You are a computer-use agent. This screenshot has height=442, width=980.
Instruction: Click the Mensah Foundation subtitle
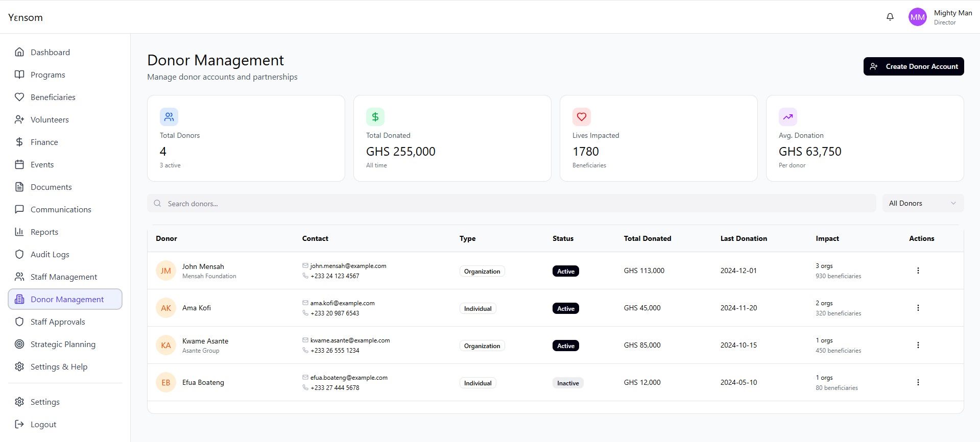(x=209, y=276)
